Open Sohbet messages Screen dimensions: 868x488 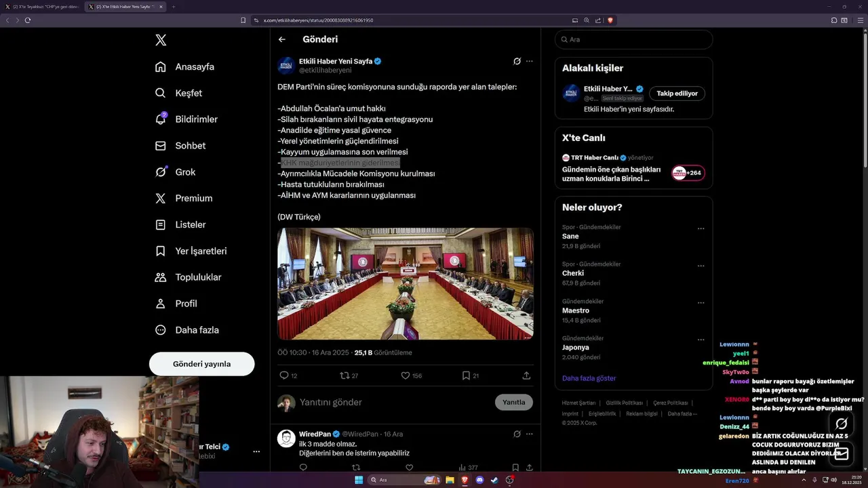point(180,146)
